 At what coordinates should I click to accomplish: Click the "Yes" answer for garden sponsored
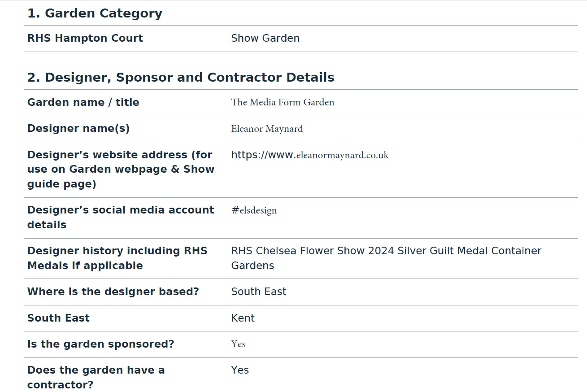click(238, 344)
